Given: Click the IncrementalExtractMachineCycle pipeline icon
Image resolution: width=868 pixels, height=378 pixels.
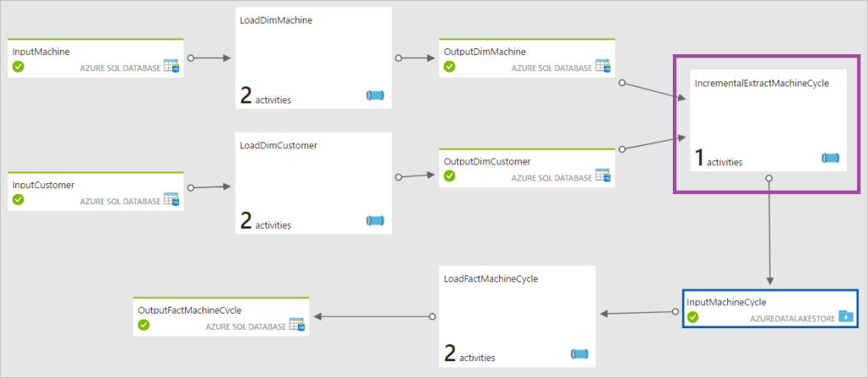Looking at the screenshot, I should [831, 158].
